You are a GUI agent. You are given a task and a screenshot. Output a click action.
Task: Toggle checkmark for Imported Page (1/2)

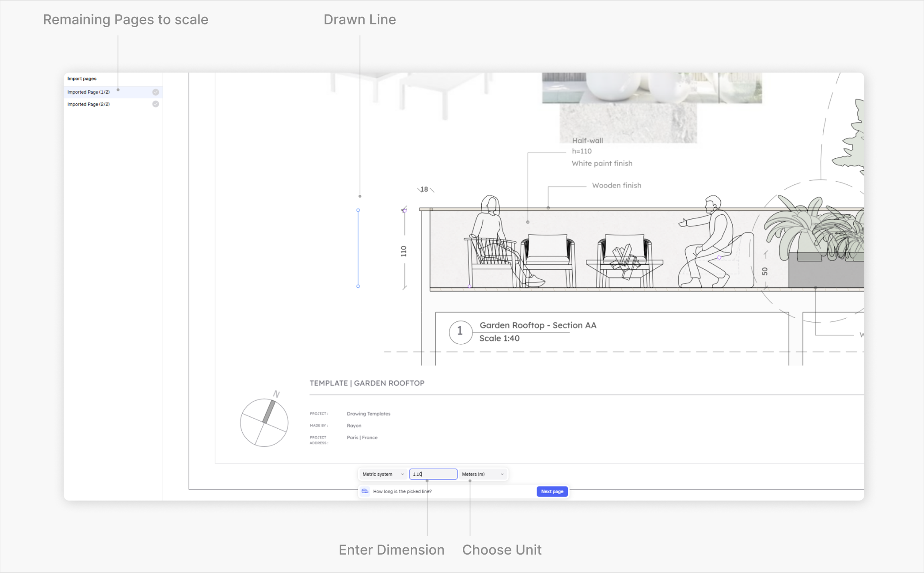pos(156,92)
